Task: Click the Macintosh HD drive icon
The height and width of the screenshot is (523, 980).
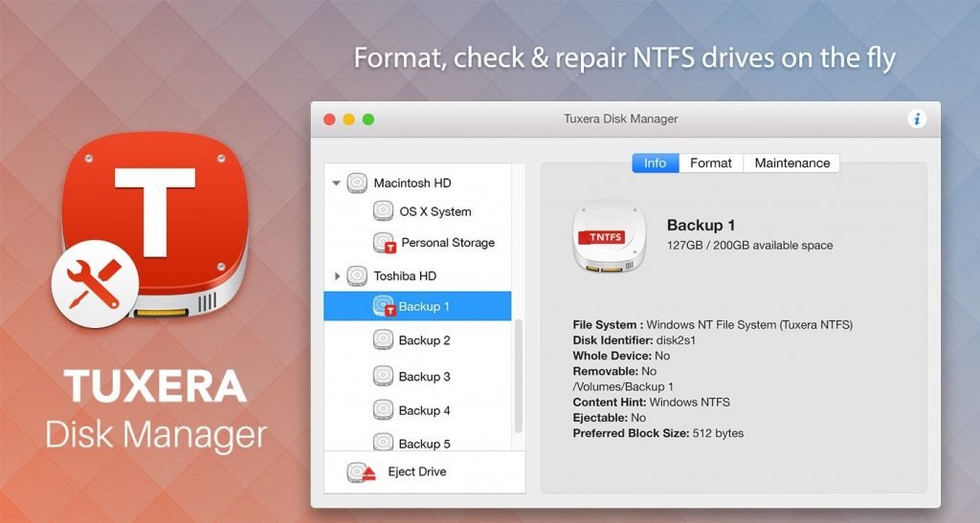Action: point(357,183)
